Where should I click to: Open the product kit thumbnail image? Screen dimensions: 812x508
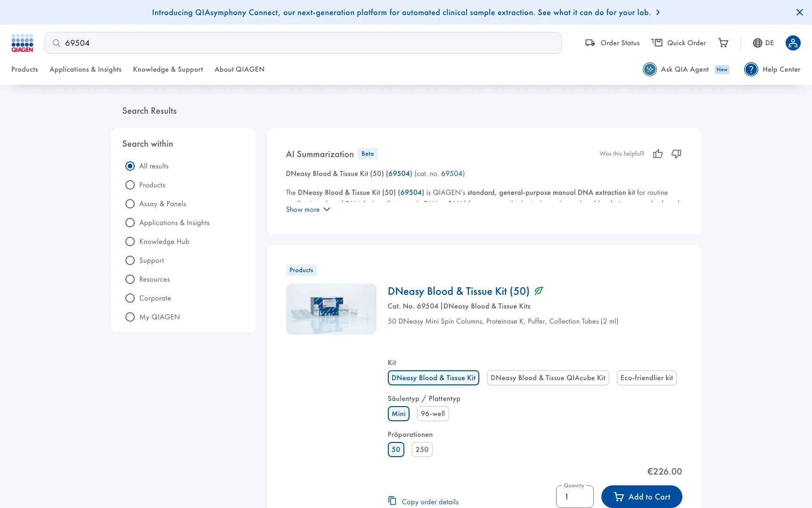click(331, 309)
